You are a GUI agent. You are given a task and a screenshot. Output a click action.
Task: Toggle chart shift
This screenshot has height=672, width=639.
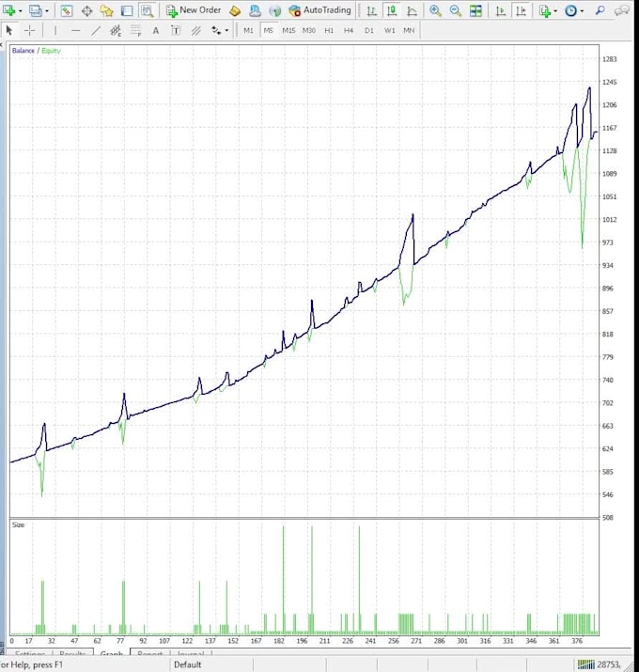point(522,10)
